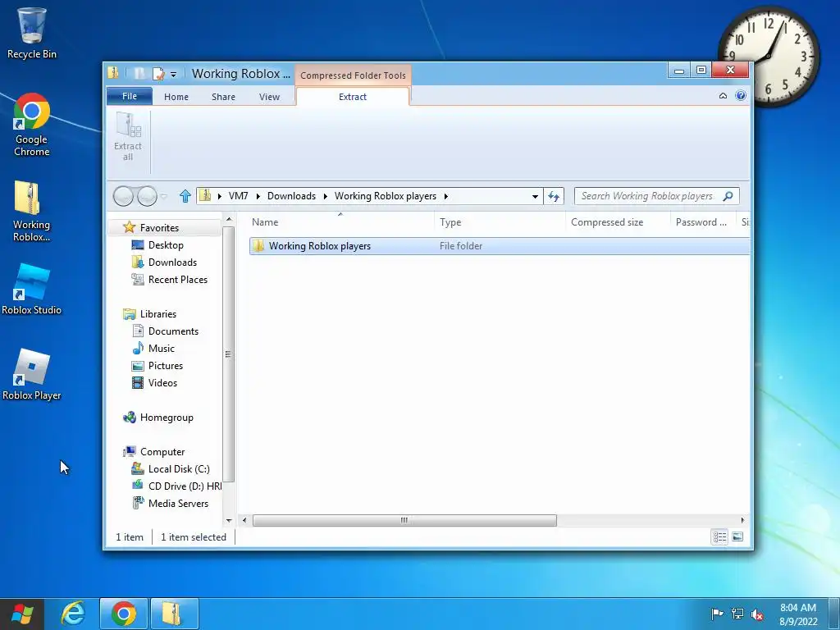840x630 pixels.
Task: Open the File tab
Action: [130, 96]
